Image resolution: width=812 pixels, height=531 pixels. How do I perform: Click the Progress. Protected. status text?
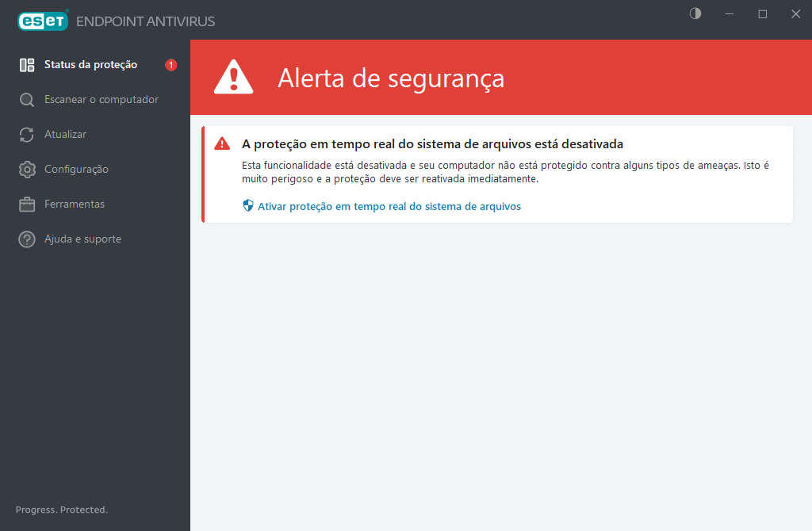tap(61, 510)
